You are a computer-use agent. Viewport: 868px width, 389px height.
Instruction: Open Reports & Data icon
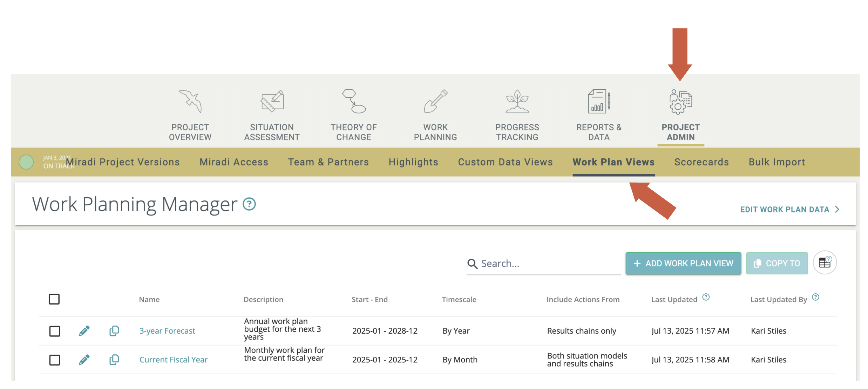(x=599, y=101)
